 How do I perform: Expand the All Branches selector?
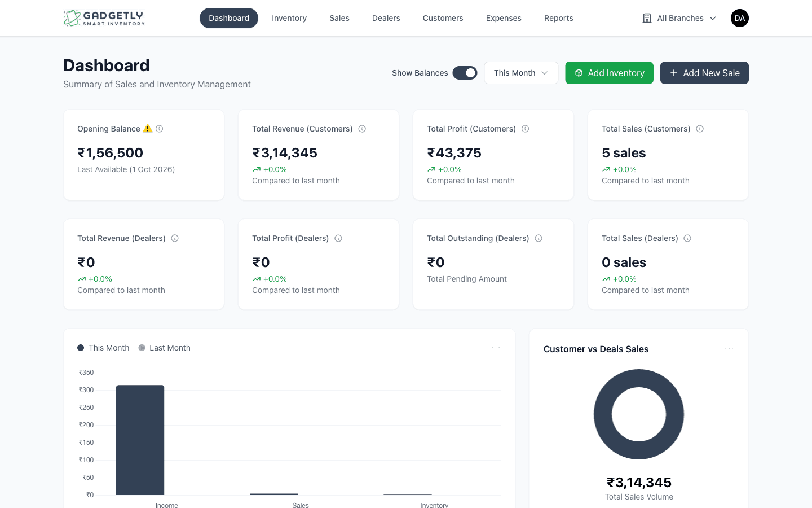click(x=679, y=18)
